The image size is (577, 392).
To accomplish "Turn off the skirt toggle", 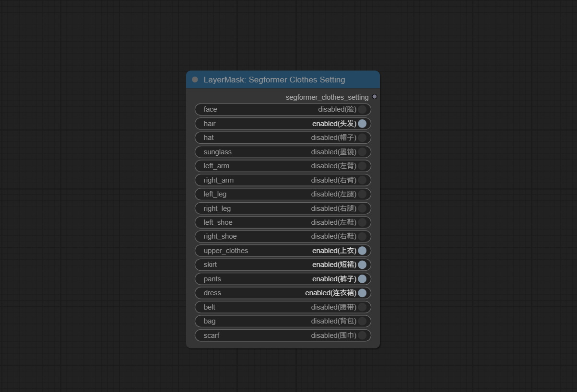I will [362, 265].
